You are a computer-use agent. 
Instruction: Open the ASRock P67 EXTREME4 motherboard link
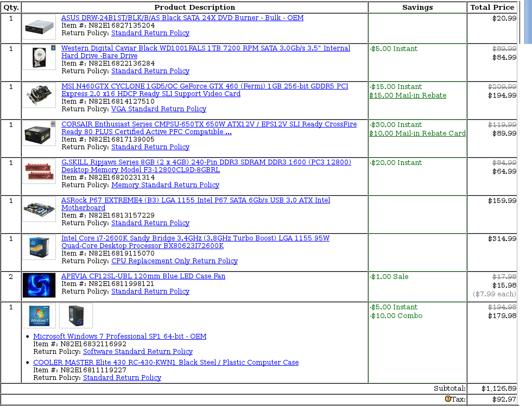196,204
